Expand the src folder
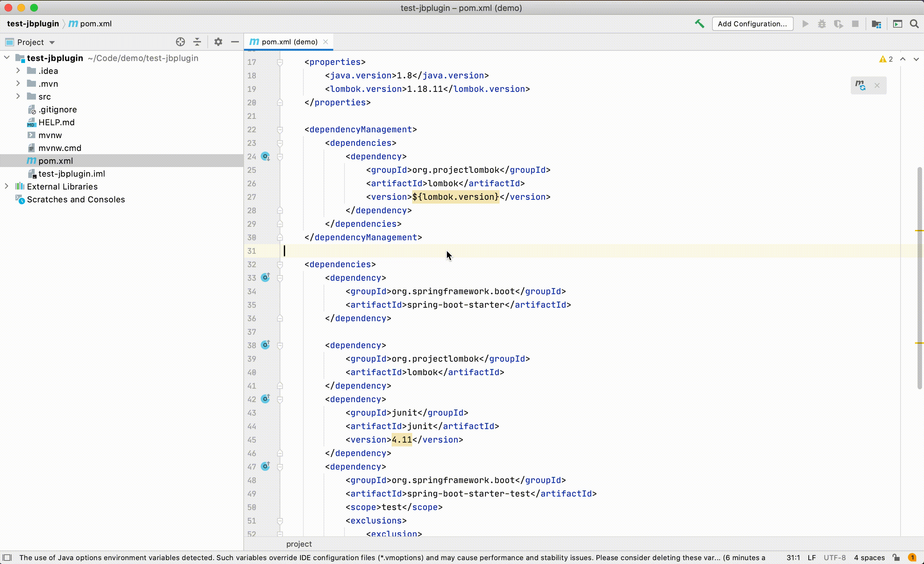 18,96
